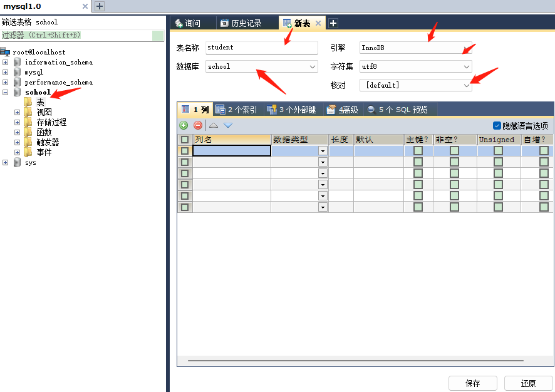This screenshot has width=555, height=392.
Task: Click the new tab plus icon beside 新表
Action: tap(333, 23)
